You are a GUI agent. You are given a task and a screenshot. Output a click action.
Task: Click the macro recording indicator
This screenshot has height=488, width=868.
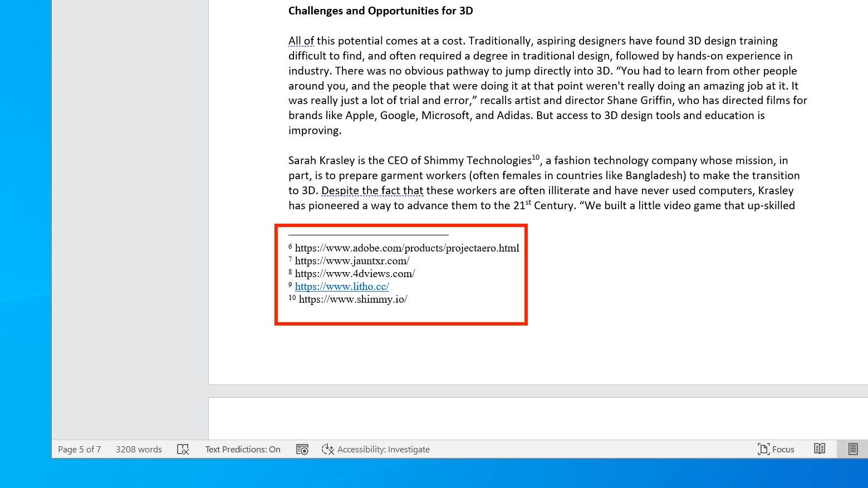302,449
